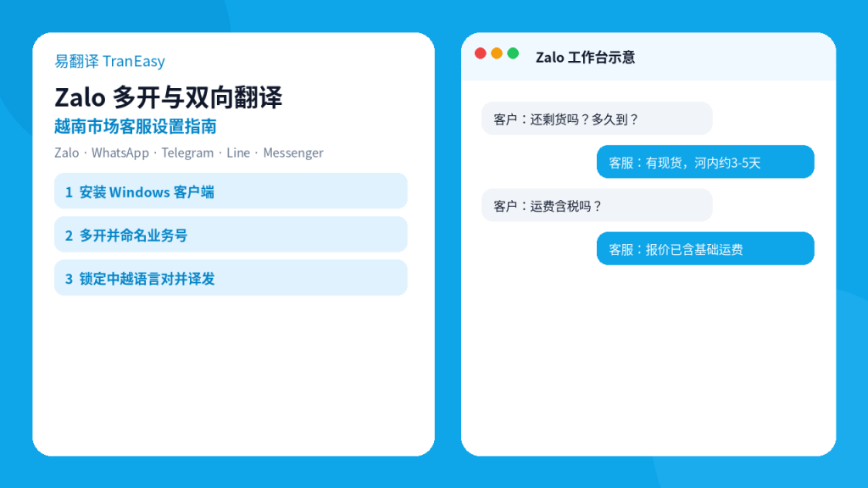
Task: Click the heading Zalo 多开与双向翻译
Action: click(x=169, y=97)
